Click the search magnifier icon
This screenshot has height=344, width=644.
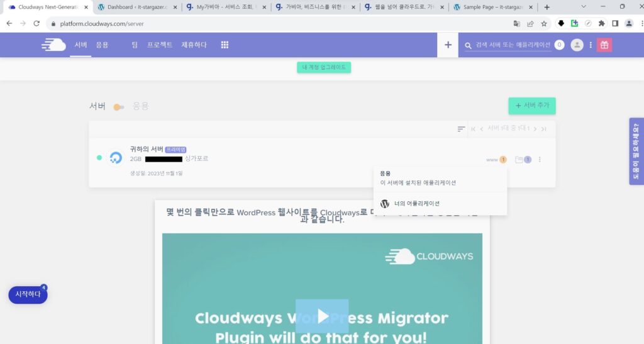point(468,45)
